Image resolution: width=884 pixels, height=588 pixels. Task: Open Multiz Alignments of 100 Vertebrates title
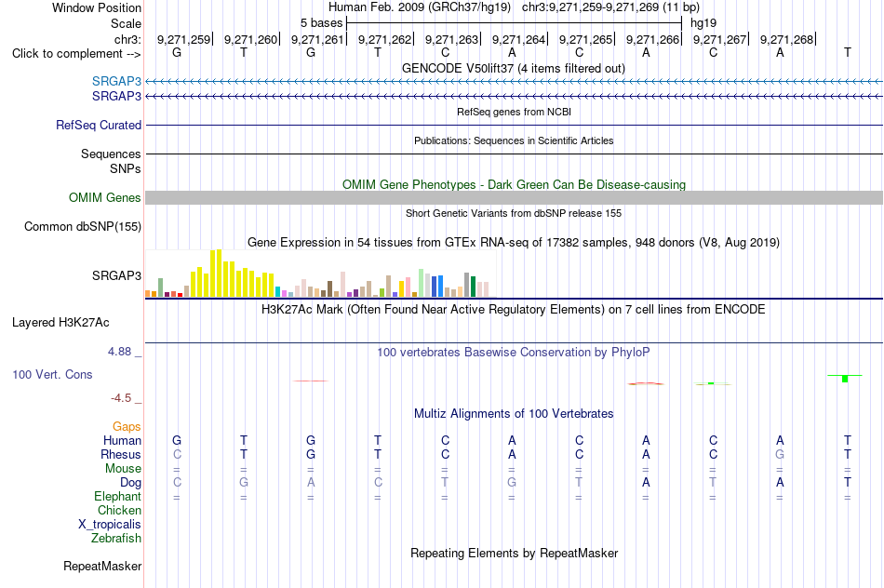click(x=514, y=414)
